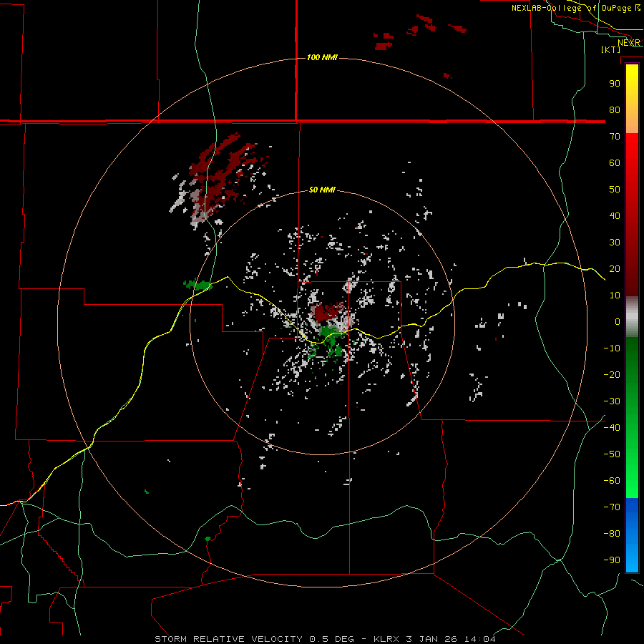Image resolution: width=644 pixels, height=644 pixels.
Task: Pick the blue segment of the color bar
Action: point(632,535)
